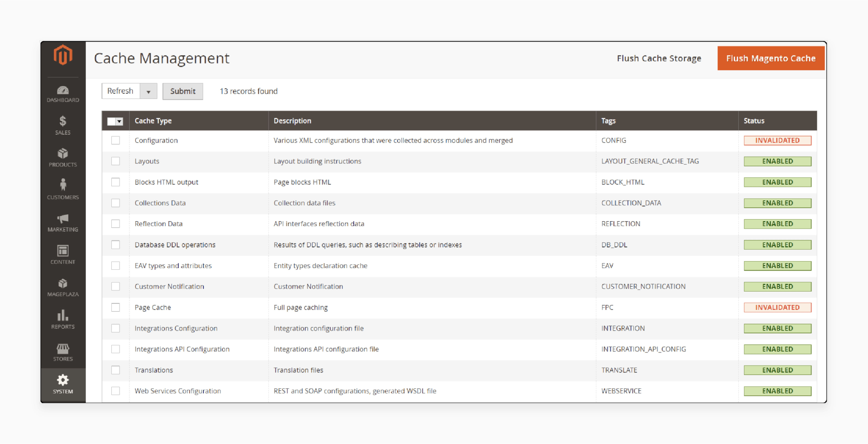Check the Web Services Configuration checkbox
Screen dimensions: 868x444
click(x=116, y=391)
